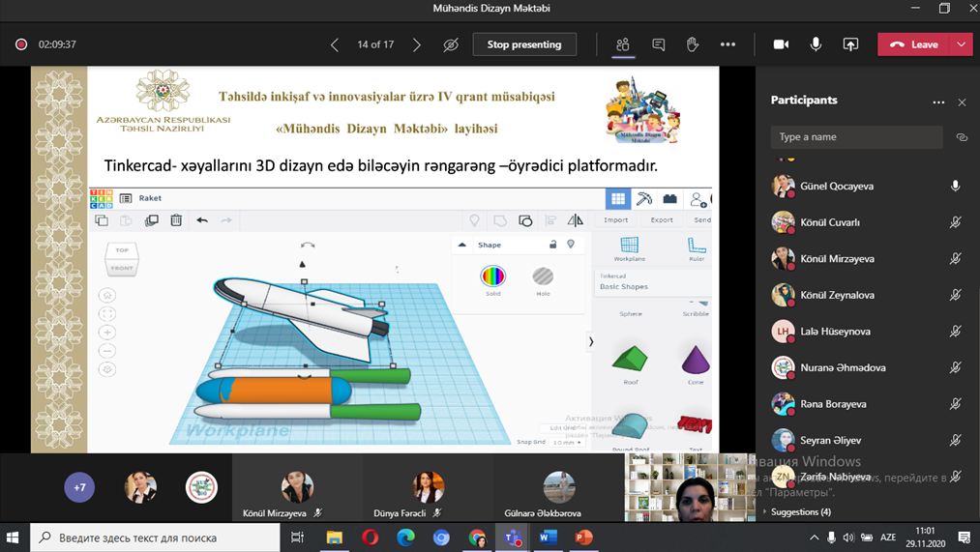Image resolution: width=980 pixels, height=552 pixels.
Task: Show hidden tray icons chevron
Action: click(x=814, y=537)
